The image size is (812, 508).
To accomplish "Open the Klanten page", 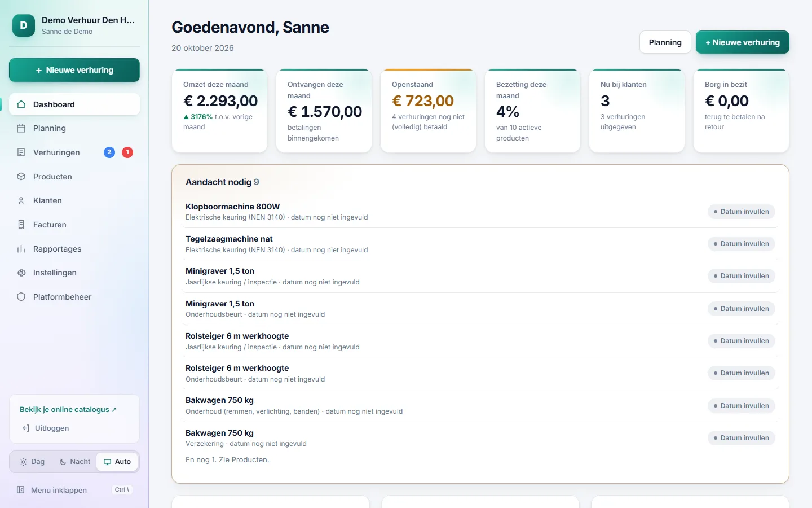I will click(x=74, y=200).
